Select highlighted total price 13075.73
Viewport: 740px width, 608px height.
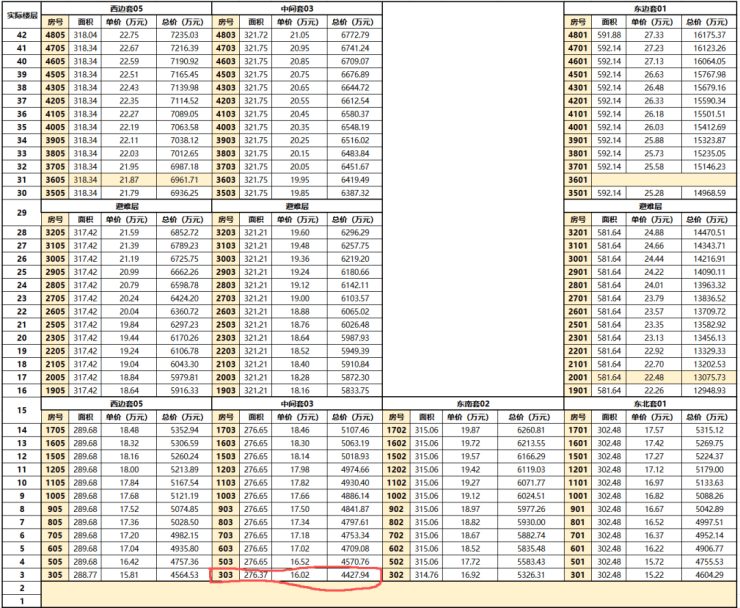(x=709, y=377)
